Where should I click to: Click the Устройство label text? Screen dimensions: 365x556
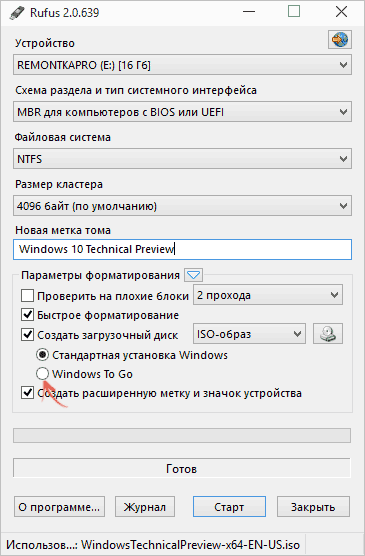(x=45, y=43)
